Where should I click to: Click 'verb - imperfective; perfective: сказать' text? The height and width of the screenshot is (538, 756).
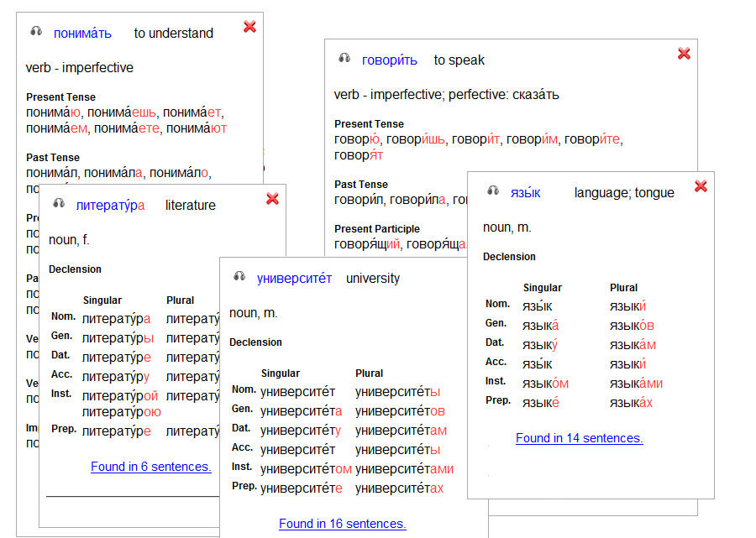point(447,94)
